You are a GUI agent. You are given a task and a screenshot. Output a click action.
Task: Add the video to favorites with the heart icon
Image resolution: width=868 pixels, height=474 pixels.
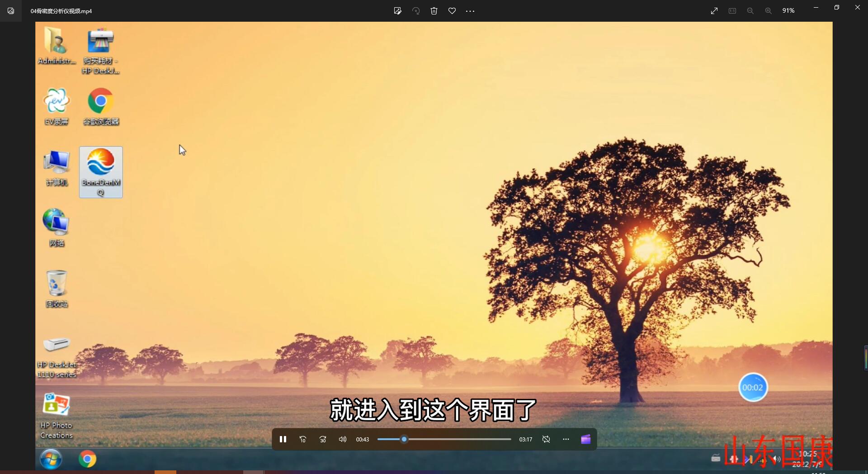[x=452, y=11]
